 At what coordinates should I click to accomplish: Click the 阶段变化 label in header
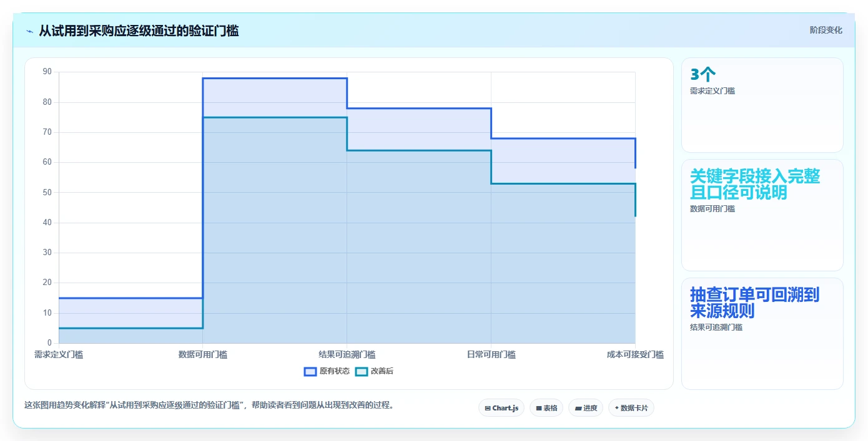(x=826, y=30)
